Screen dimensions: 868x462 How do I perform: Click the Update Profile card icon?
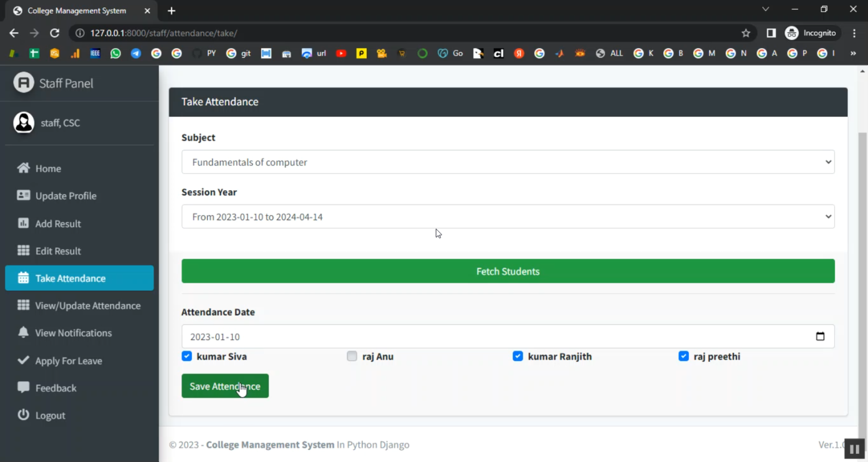pyautogui.click(x=23, y=195)
